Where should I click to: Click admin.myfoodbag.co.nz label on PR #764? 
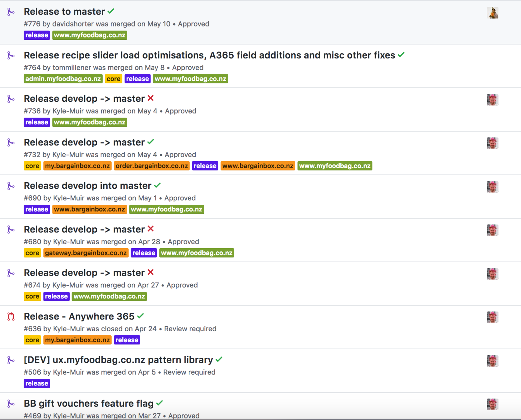pyautogui.click(x=63, y=79)
